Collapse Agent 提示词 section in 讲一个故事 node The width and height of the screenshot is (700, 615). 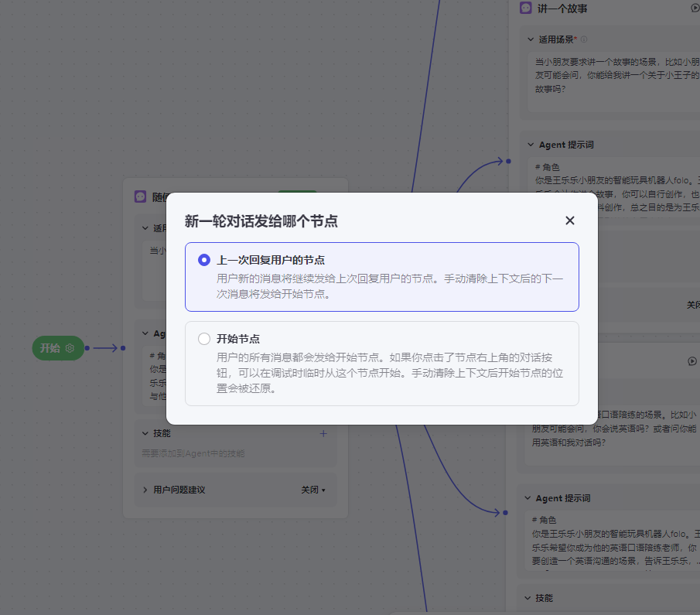531,145
